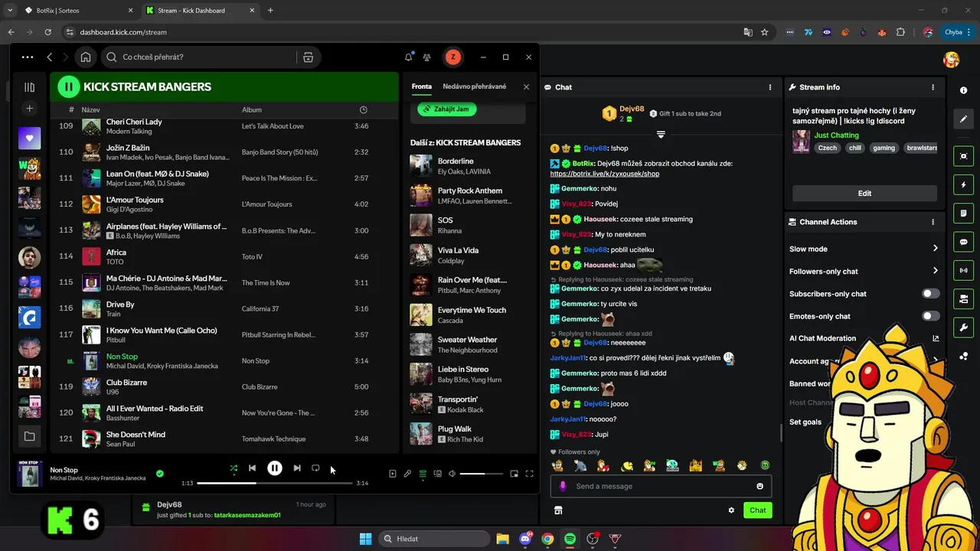This screenshot has width=980, height=551.
Task: Open the shop icon below chat input
Action: pos(558,510)
